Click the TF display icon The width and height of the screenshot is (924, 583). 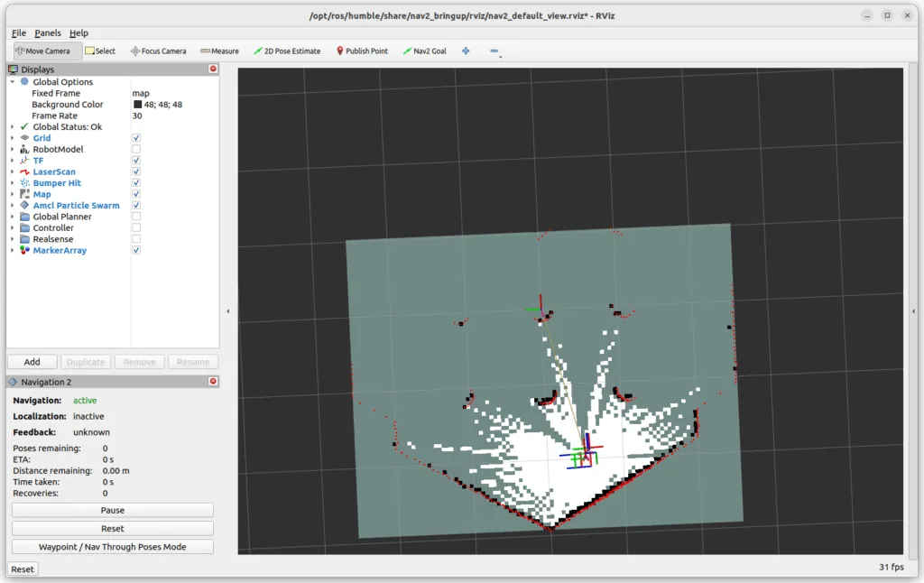pos(24,161)
